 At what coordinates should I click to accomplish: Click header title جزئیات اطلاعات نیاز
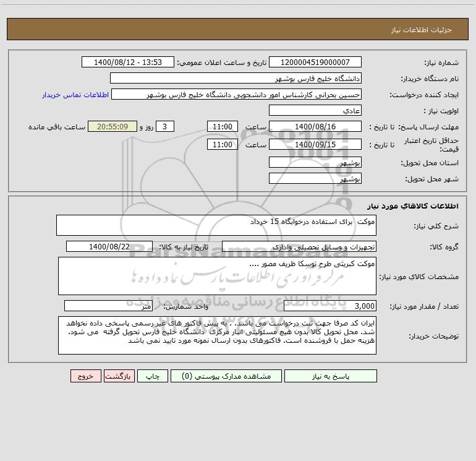422,30
